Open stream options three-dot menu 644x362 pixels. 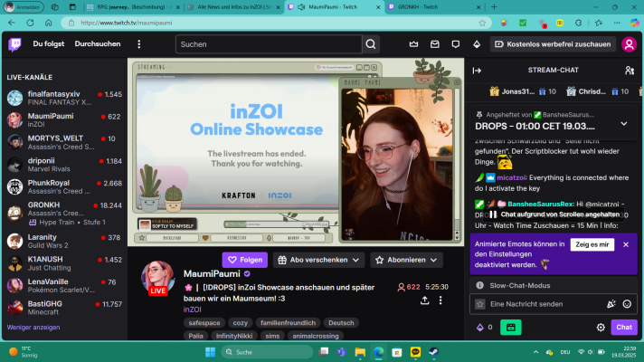point(440,300)
